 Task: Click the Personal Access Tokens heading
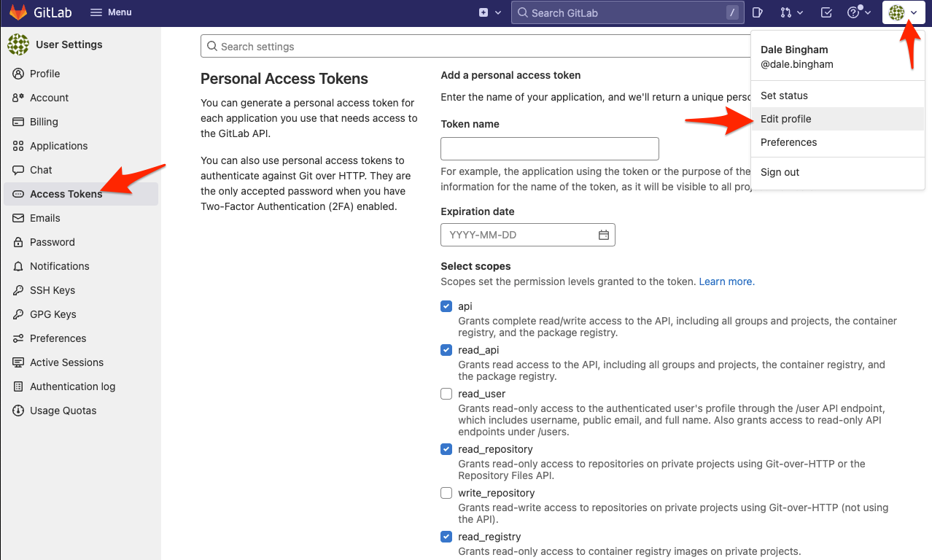pos(284,79)
